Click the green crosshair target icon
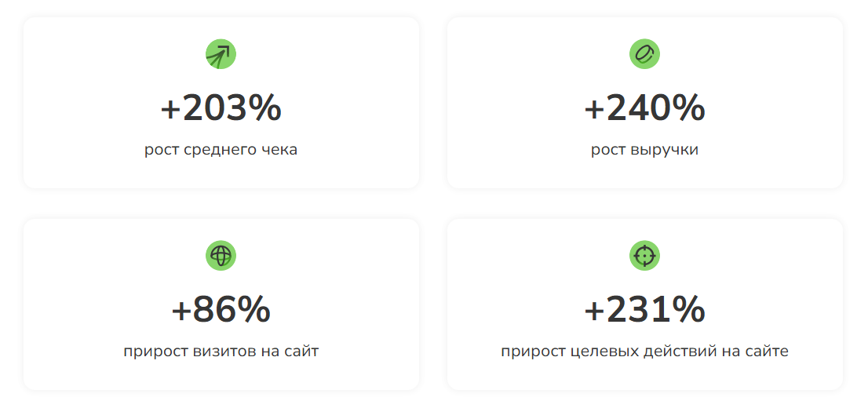This screenshot has height=419, width=868. pyautogui.click(x=644, y=256)
